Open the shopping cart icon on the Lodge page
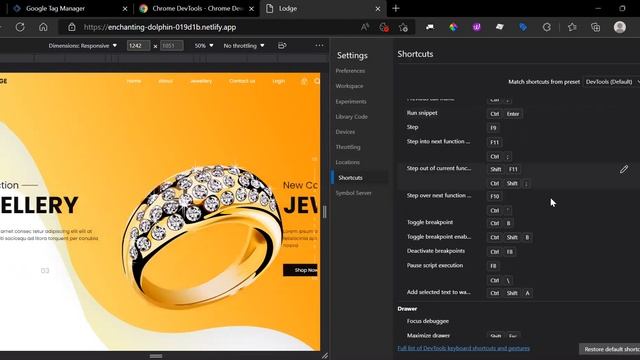 tap(304, 81)
